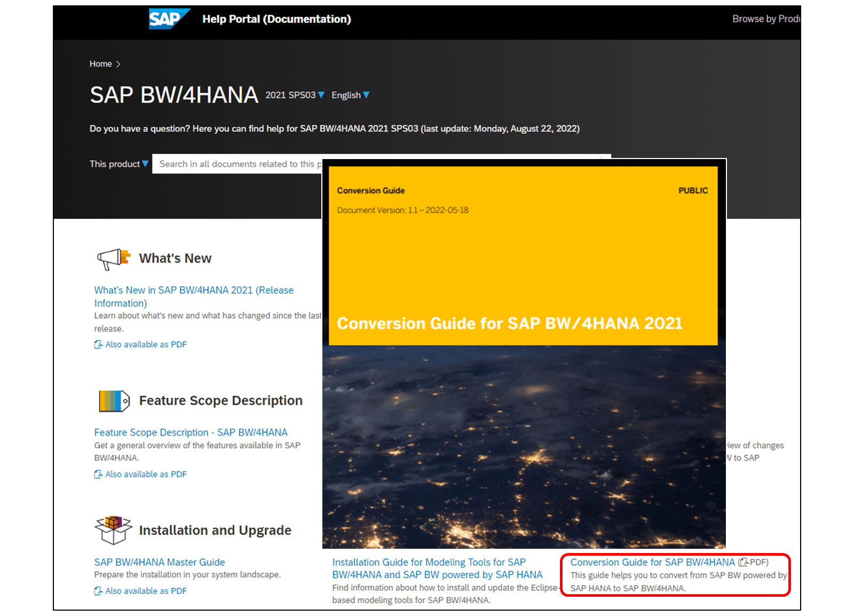Click the What's New section heading

click(175, 258)
